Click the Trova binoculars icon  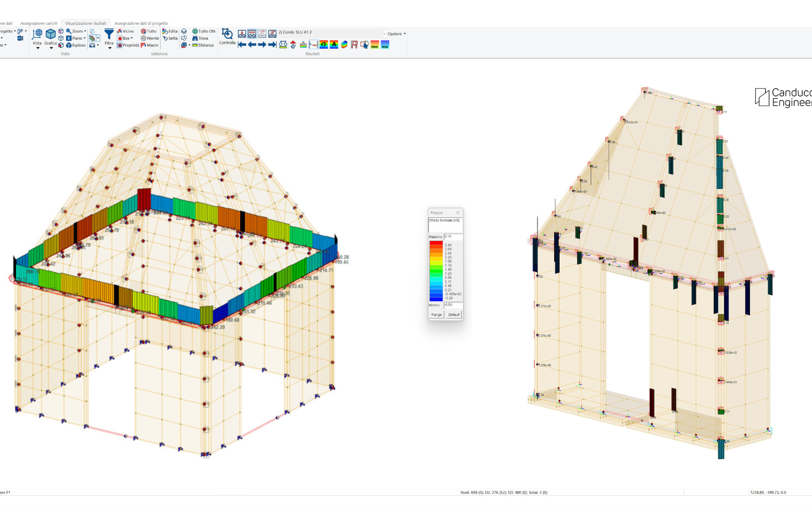point(200,38)
